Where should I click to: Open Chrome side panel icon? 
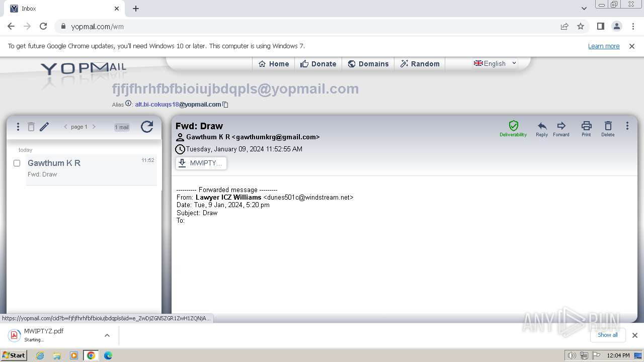pyautogui.click(x=600, y=26)
